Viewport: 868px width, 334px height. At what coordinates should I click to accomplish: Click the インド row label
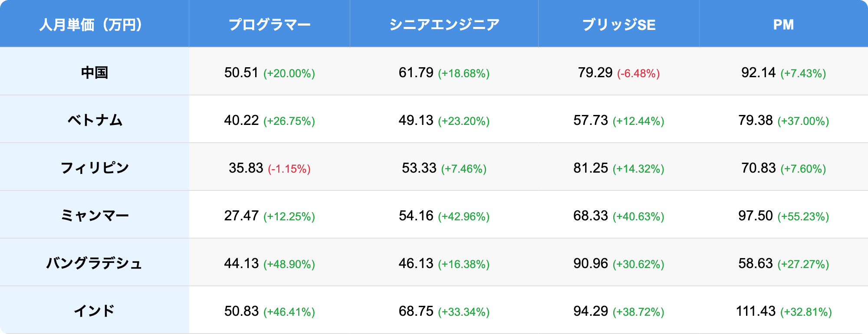[95, 310]
